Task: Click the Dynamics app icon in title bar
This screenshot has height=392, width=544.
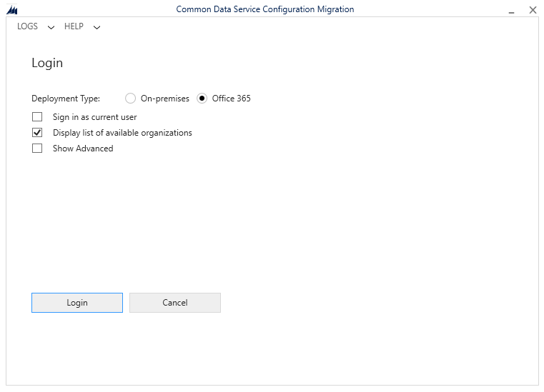Action: [11, 10]
